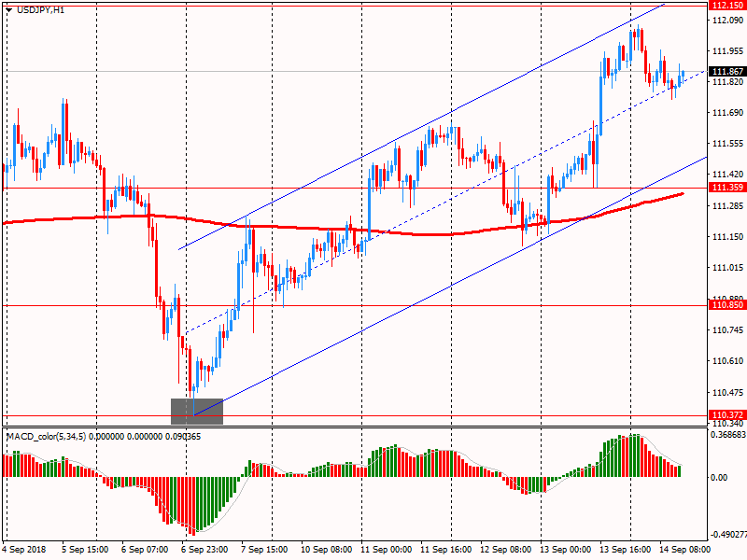Select the 112.090 price scale value
The image size is (747, 560).
(x=727, y=20)
